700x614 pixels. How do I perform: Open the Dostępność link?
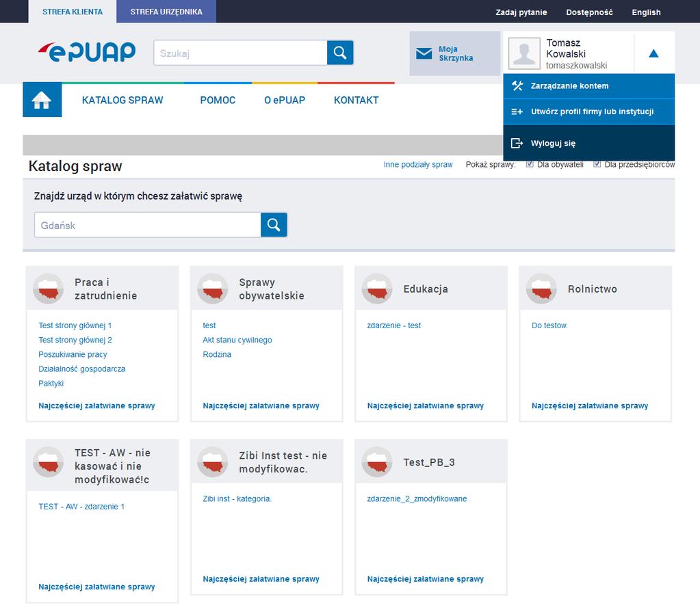(x=589, y=12)
